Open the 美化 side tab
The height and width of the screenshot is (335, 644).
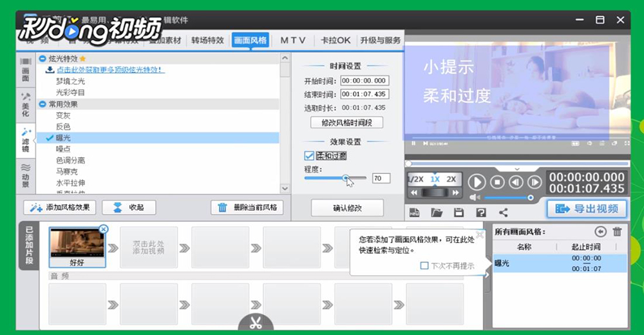(x=26, y=105)
